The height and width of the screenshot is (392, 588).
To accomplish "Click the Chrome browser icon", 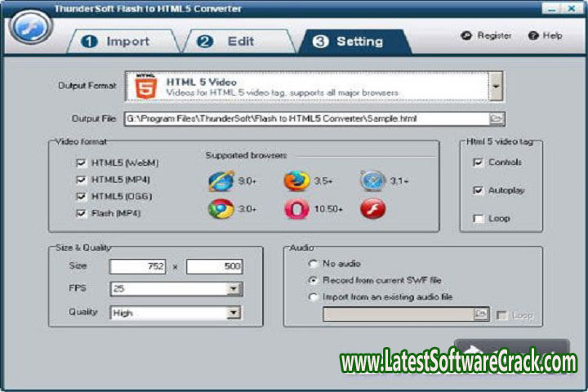I will click(x=220, y=209).
